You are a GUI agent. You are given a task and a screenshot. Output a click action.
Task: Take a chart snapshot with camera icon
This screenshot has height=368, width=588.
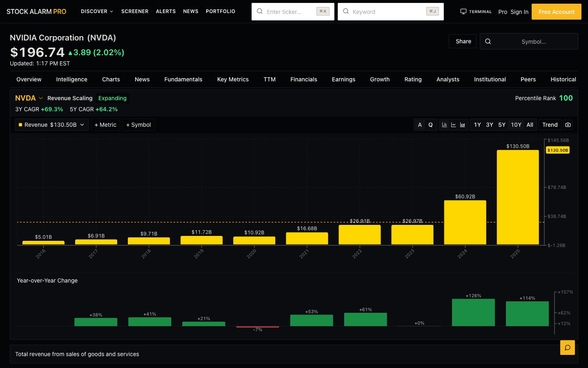tap(568, 125)
